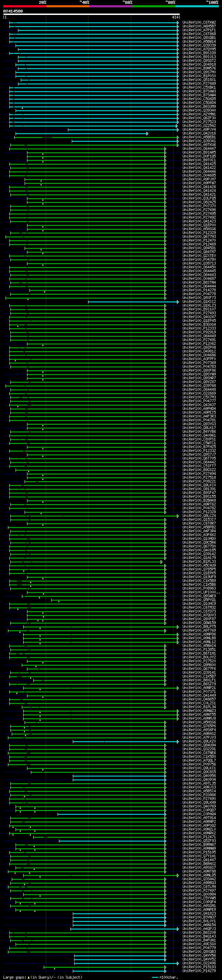Select label UniRef100_Q39341
222x980 pixels.
(199, 141)
